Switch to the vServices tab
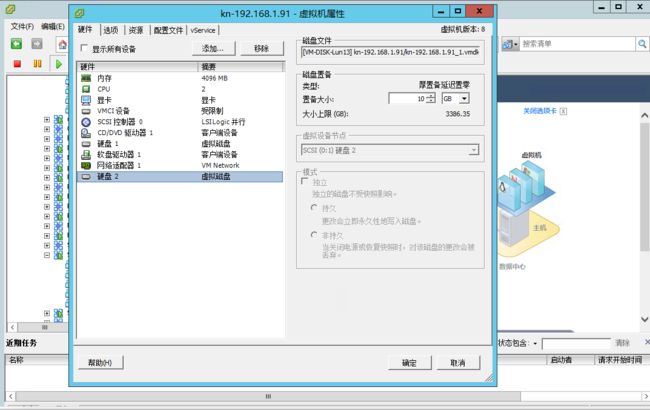Viewport: 650px width, 410px height. [x=203, y=30]
